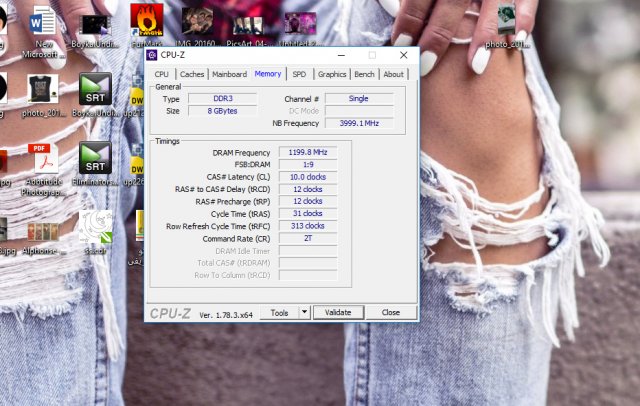Click the empty Total CAS# (tRDRAM) field
Image resolution: width=640 pixels, height=406 pixels.
tap(308, 263)
